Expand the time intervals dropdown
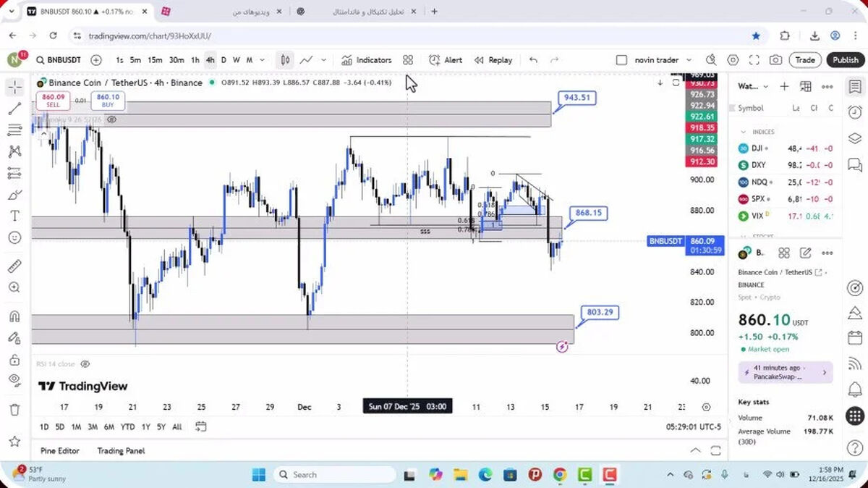The height and width of the screenshot is (488, 868). (x=262, y=60)
